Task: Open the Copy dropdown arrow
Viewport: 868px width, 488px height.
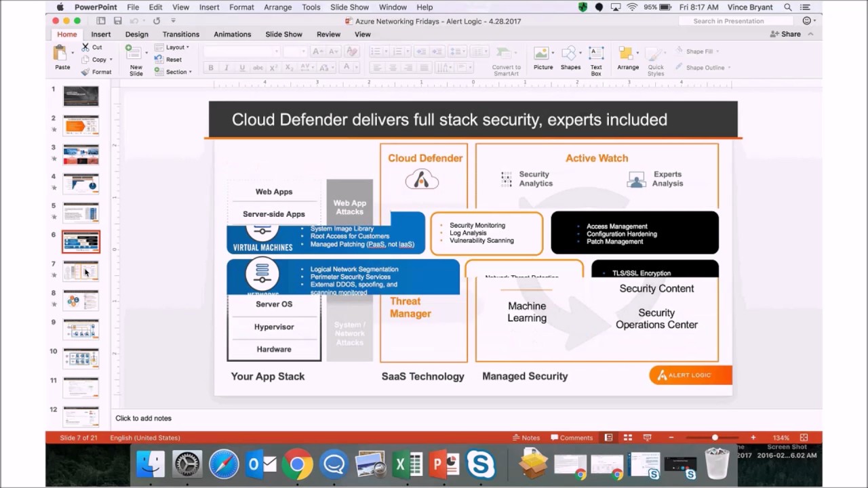Action: (x=111, y=60)
